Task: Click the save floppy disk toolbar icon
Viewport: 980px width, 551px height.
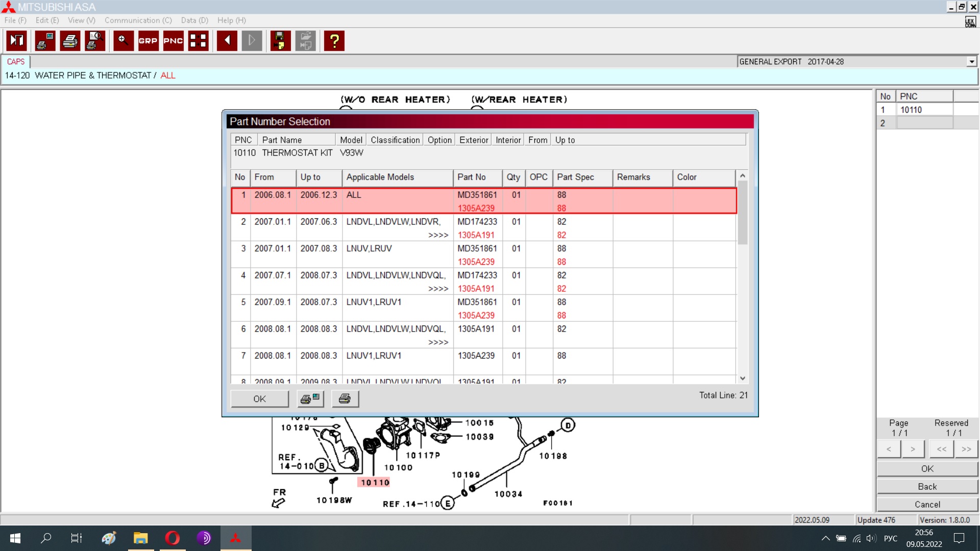Action: [280, 41]
